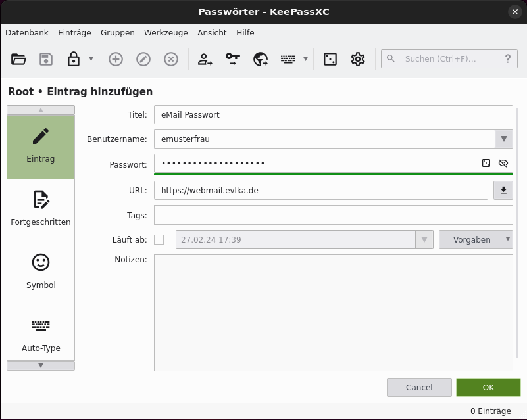The image size is (527, 420).
Task: Click the search magnifier icon
Action: (x=390, y=58)
